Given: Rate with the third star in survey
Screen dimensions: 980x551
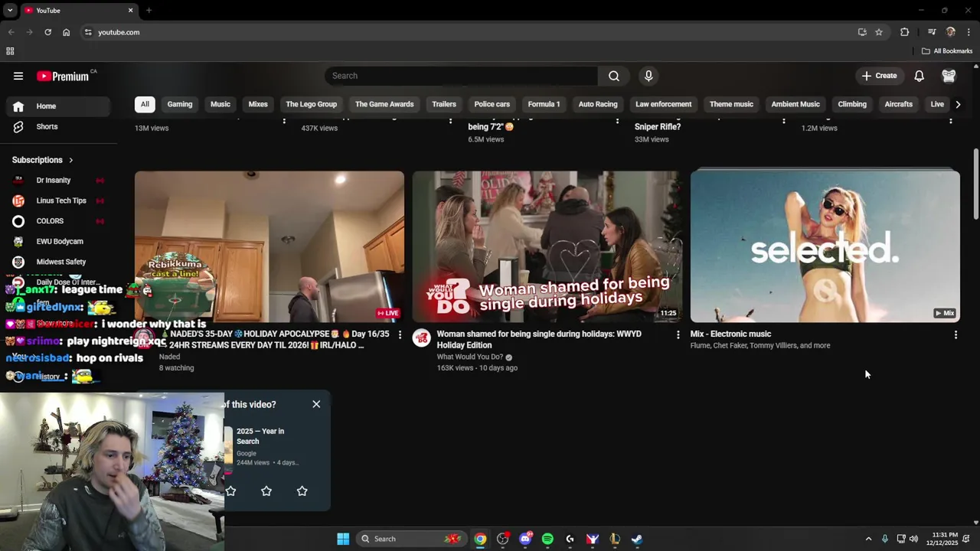Looking at the screenshot, I should tap(302, 491).
